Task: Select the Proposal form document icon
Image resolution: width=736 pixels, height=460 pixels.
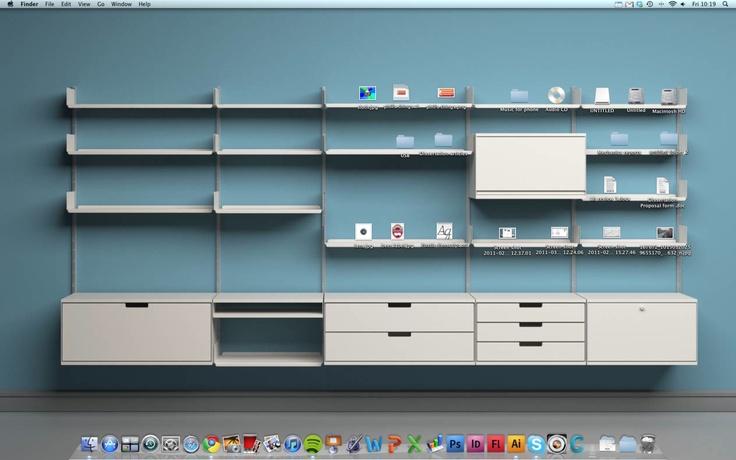Action: pos(662,186)
